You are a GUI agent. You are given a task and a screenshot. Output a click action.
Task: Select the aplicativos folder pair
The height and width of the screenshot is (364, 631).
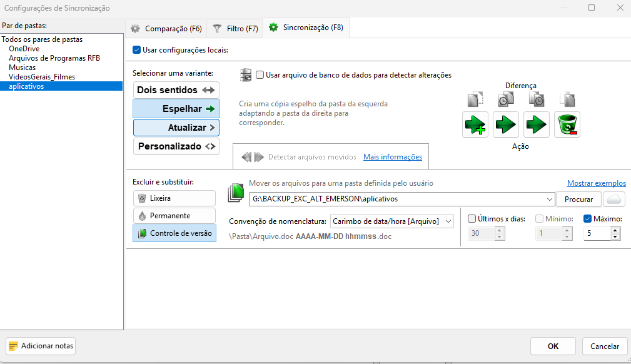[x=61, y=86]
